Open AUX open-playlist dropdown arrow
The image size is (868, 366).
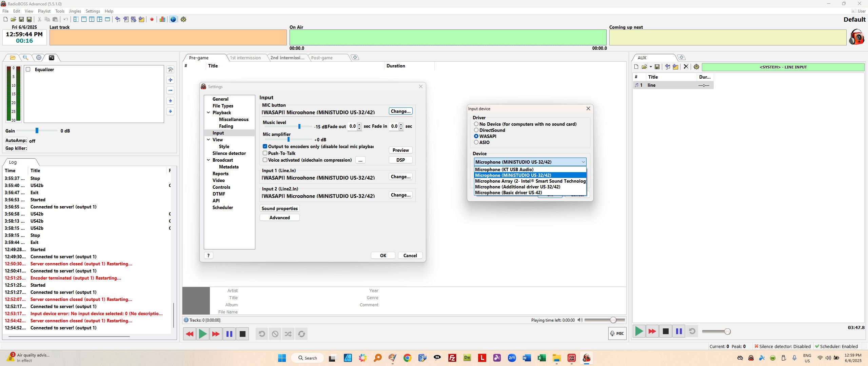pos(651,67)
